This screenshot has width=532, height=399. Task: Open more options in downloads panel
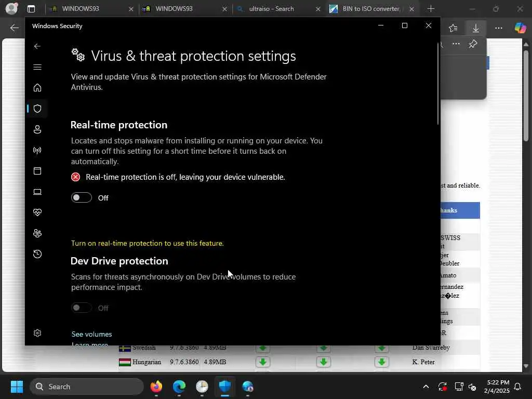[456, 44]
